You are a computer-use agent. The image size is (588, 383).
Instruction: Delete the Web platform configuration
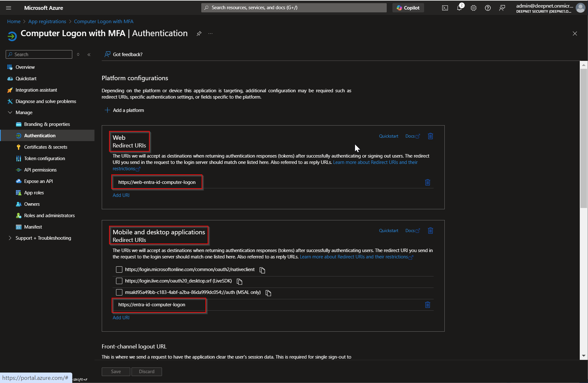tap(430, 136)
